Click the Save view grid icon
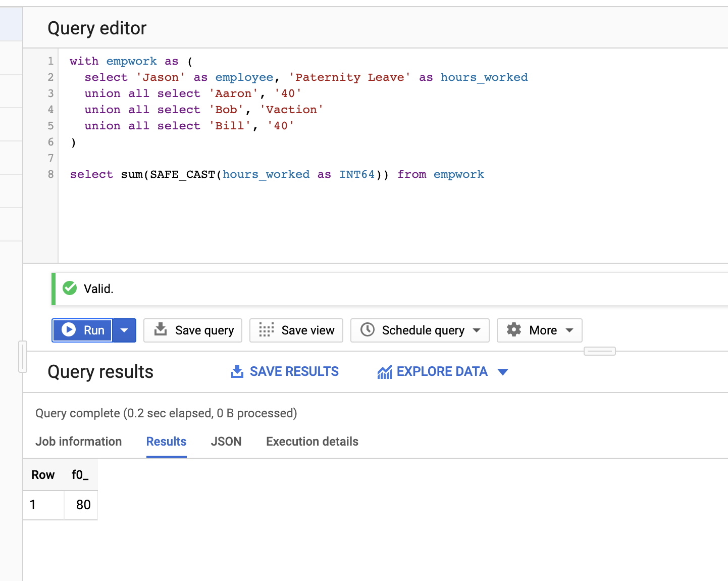Image resolution: width=728 pixels, height=581 pixels. 266,330
